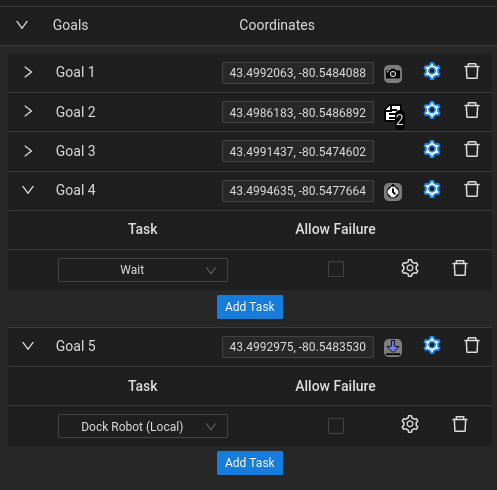497x490 pixels.
Task: Collapse the Goals list header chevron
Action: pyautogui.click(x=22, y=25)
